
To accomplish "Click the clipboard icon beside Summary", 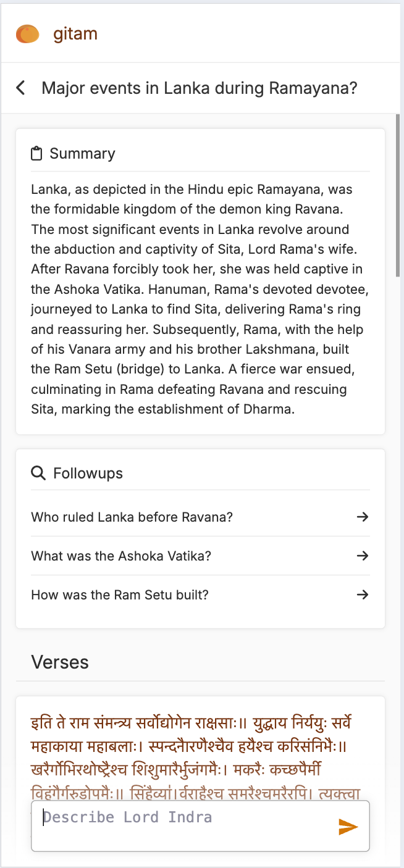I will click(x=37, y=154).
